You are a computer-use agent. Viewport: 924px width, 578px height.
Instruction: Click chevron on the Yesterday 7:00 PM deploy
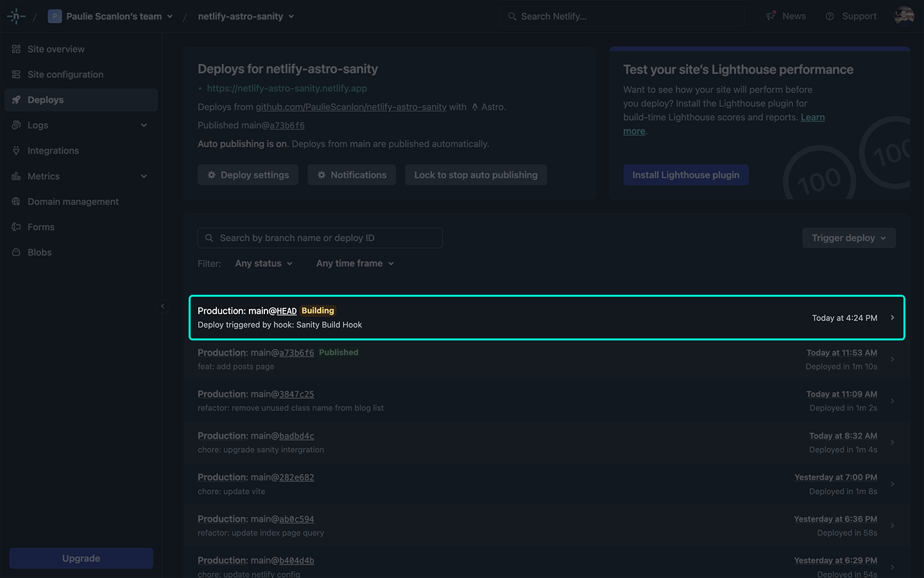click(x=892, y=484)
